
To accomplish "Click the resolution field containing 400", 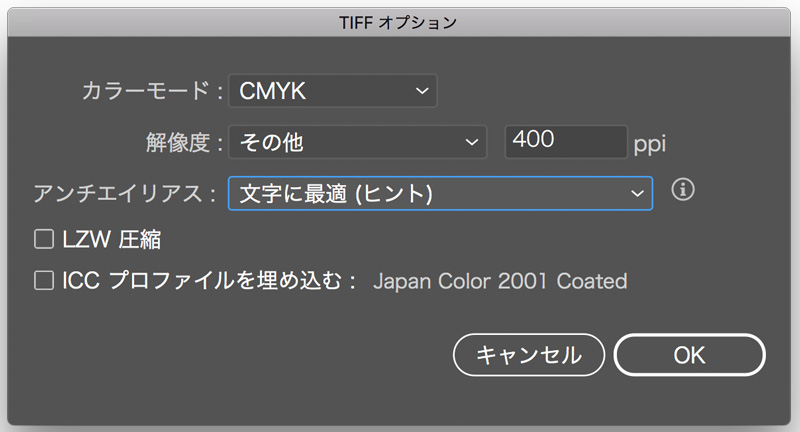I will click(565, 142).
